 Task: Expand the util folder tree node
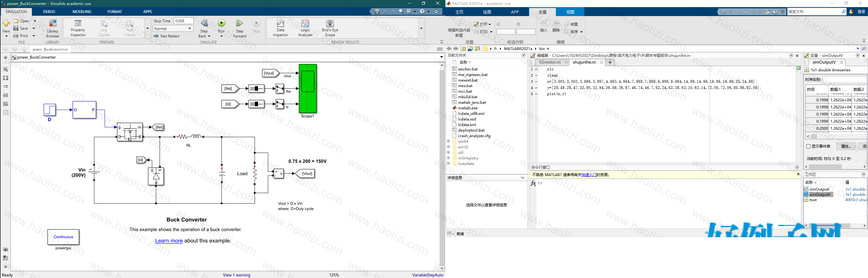pos(449,152)
